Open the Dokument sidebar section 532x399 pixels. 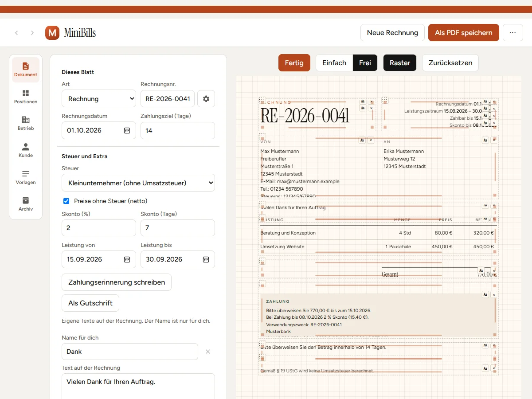coord(26,70)
